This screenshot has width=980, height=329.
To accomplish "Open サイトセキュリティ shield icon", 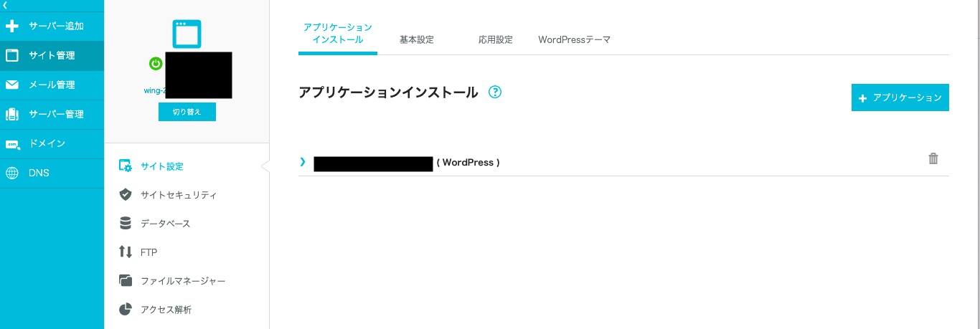I will click(x=126, y=195).
